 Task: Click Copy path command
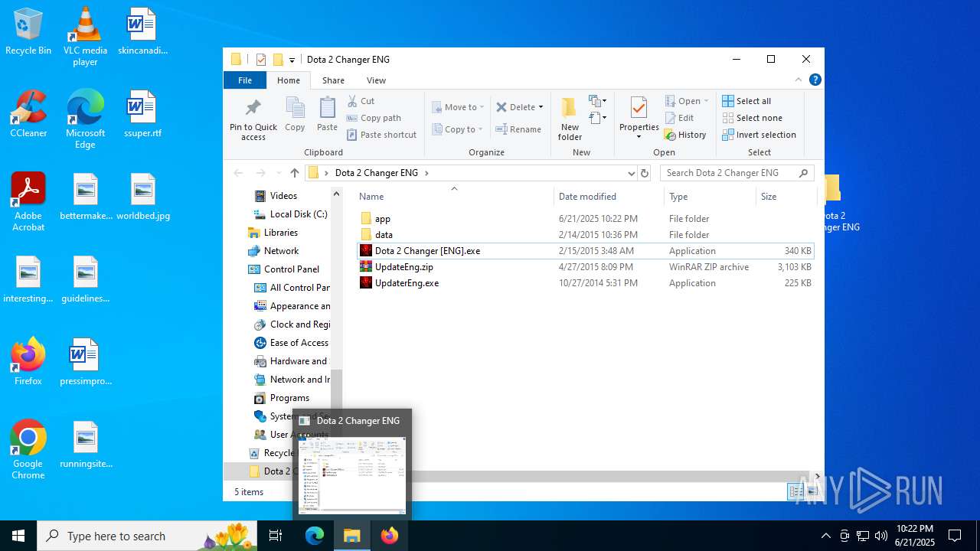[374, 118]
